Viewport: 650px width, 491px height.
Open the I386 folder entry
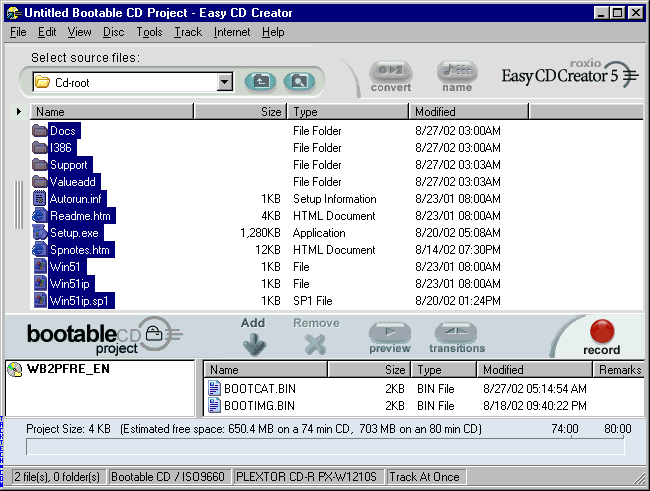click(x=61, y=148)
